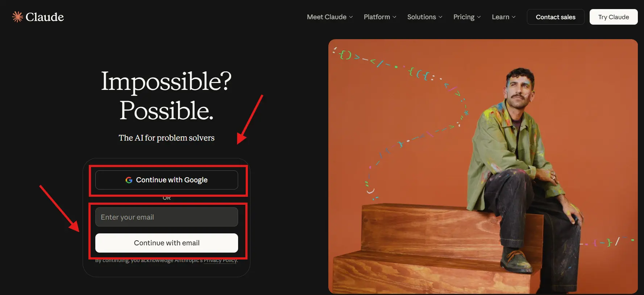Image resolution: width=644 pixels, height=295 pixels.
Task: Open the Privacy Policy link
Action: [x=220, y=261]
